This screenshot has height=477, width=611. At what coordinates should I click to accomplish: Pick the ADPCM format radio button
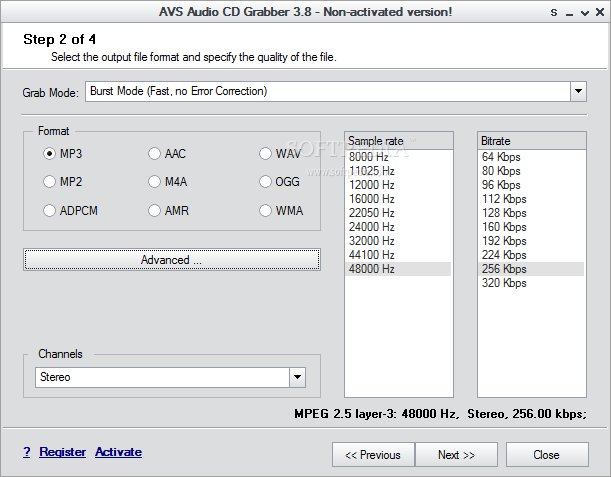[x=49, y=210]
